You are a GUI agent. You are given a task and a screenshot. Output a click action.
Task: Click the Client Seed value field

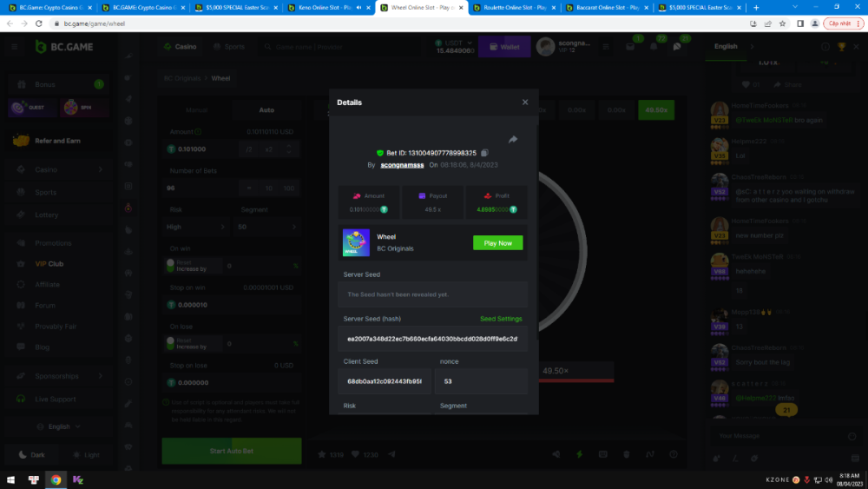coord(385,381)
